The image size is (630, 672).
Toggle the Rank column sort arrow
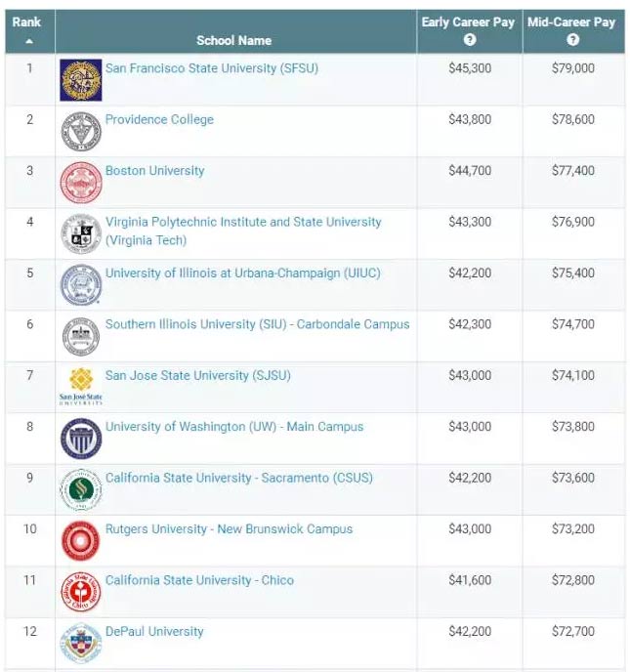tap(29, 42)
